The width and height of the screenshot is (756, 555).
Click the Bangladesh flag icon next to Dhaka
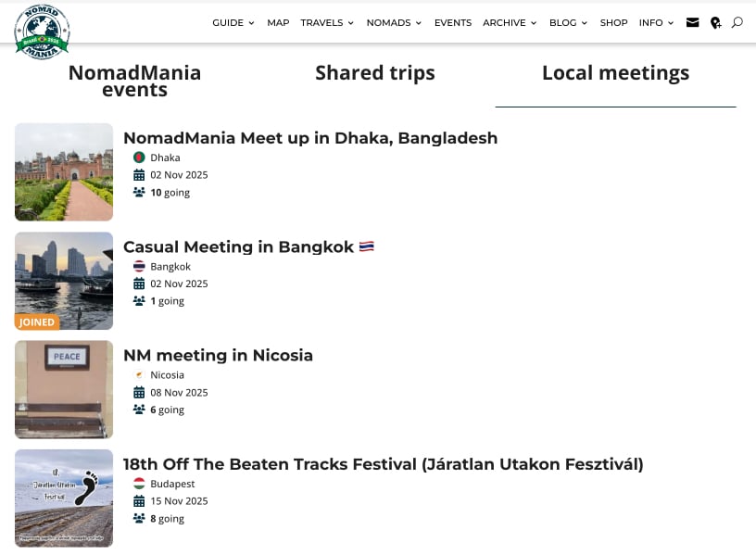tap(139, 158)
